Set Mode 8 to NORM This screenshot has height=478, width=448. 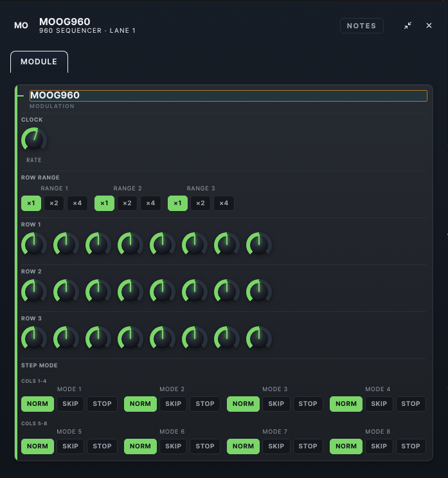tap(346, 446)
